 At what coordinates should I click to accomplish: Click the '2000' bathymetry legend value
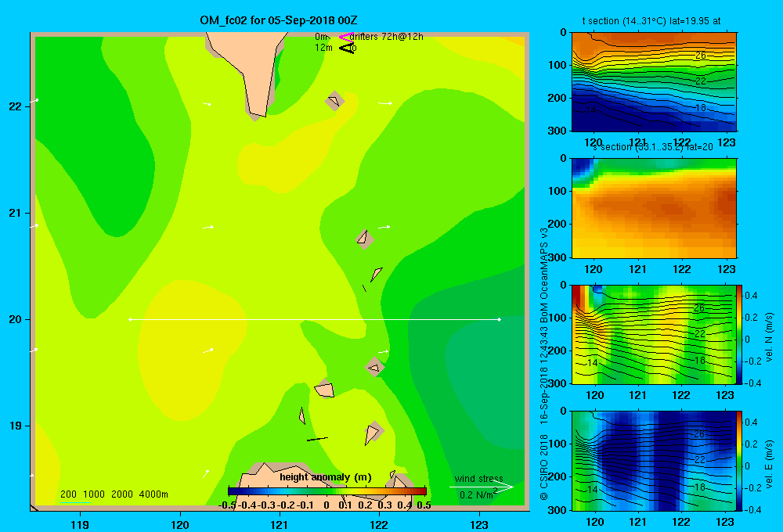(x=122, y=494)
